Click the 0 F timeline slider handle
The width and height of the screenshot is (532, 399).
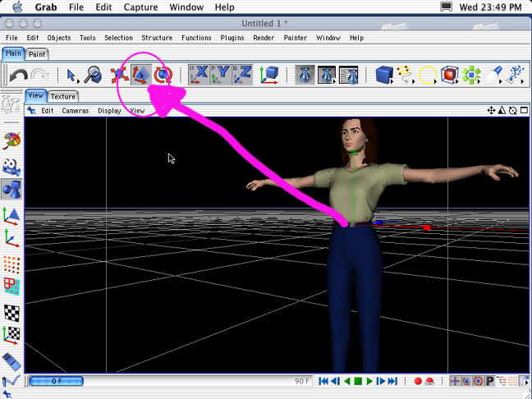click(x=57, y=381)
